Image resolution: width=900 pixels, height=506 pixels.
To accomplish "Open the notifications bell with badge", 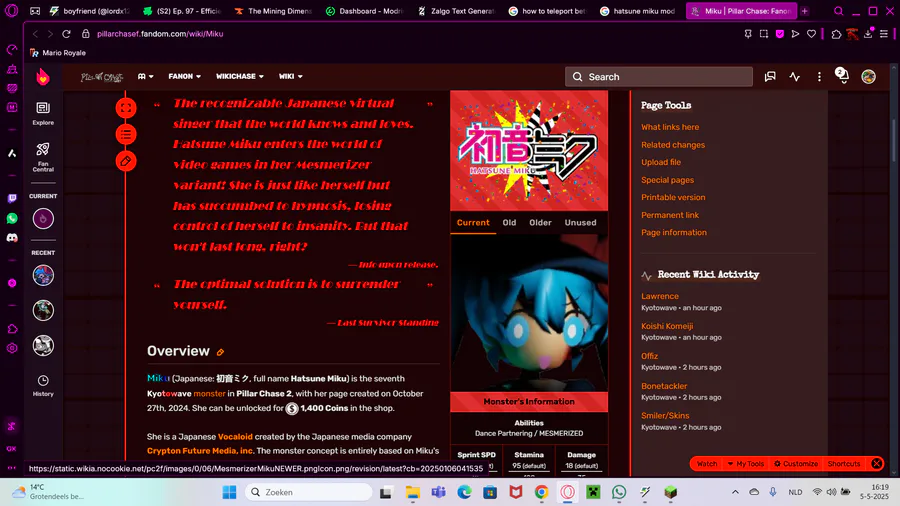I will tap(842, 75).
